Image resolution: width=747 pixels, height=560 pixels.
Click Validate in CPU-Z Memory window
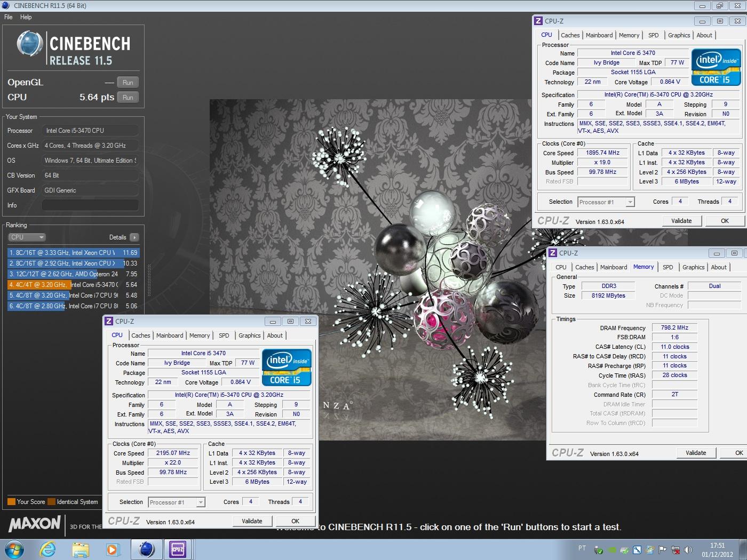pyautogui.click(x=696, y=453)
